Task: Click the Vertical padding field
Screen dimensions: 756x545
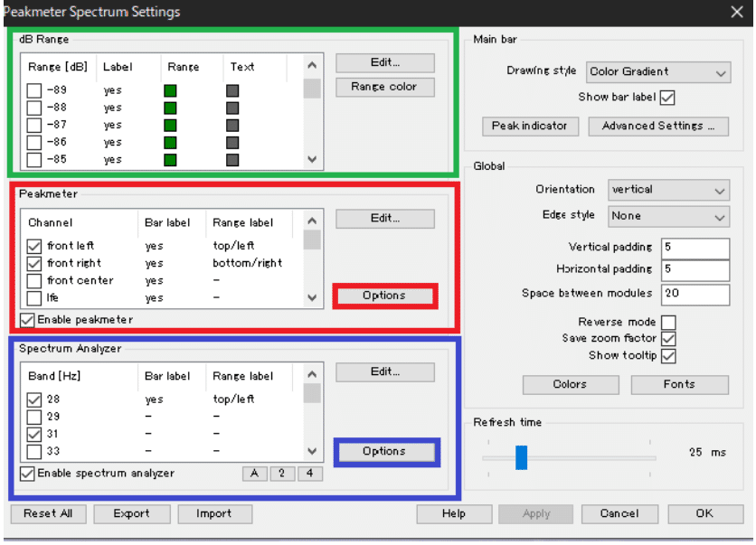Action: [695, 249]
